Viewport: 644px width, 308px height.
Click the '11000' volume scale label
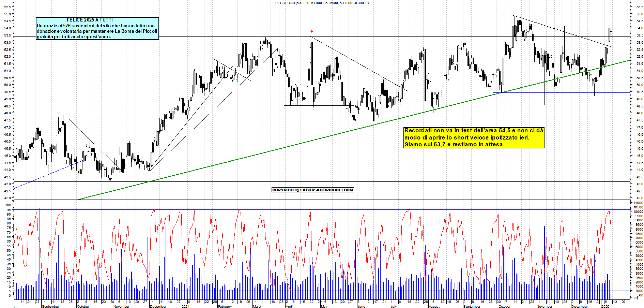[638, 203]
